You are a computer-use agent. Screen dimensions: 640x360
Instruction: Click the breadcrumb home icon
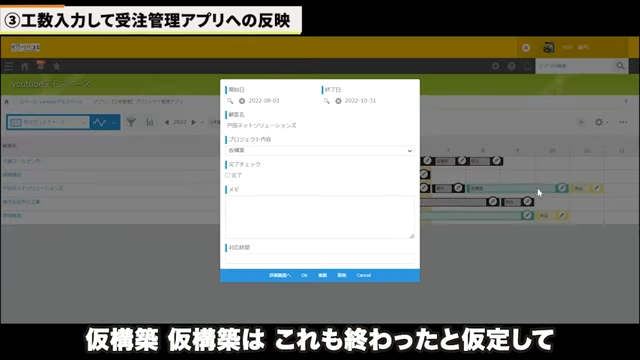point(7,102)
